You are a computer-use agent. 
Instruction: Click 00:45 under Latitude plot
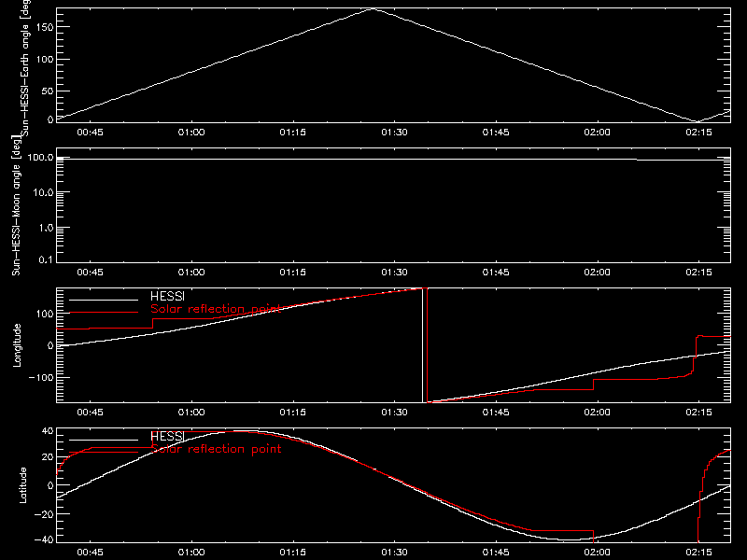90,553
